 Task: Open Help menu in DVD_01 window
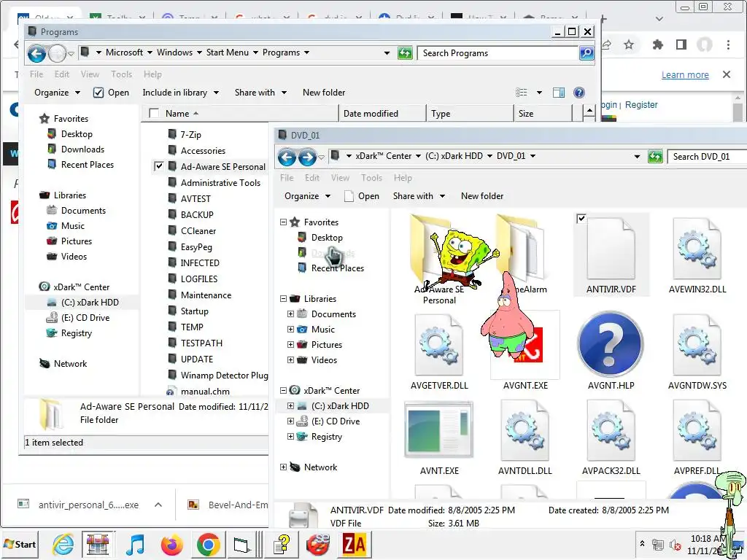point(403,178)
